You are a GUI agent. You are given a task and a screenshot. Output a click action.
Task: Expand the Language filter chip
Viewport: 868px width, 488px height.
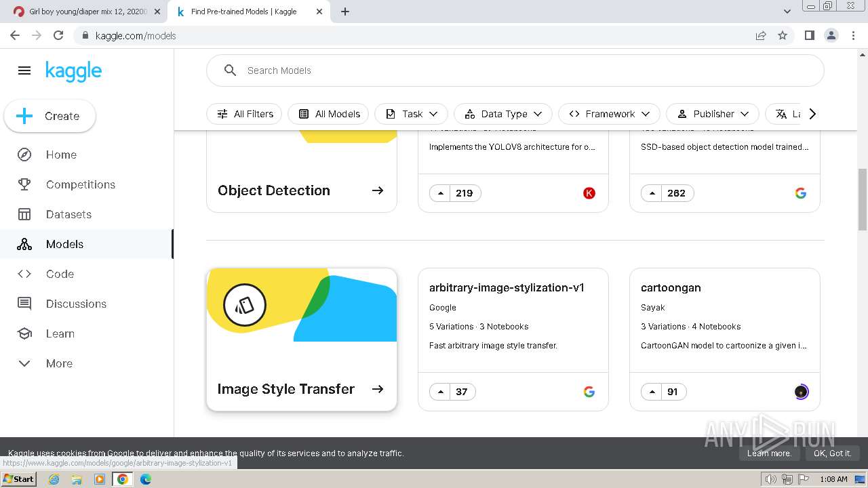[x=783, y=114]
